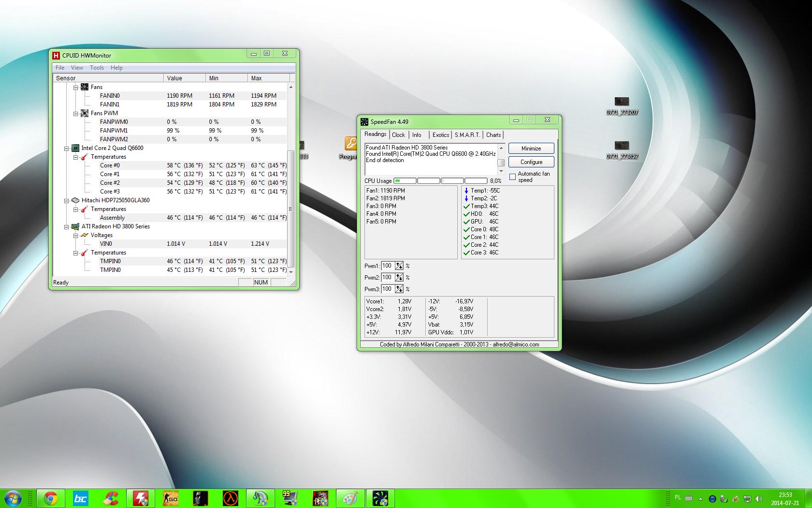
Task: Click the SpeedFan Minimize button
Action: coord(531,149)
